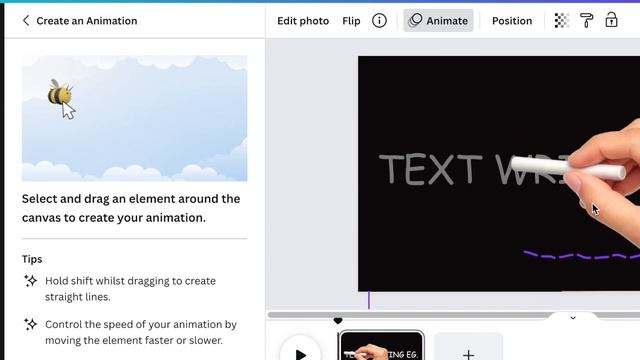
Task: Play the bee animation preview image
Action: (x=135, y=118)
